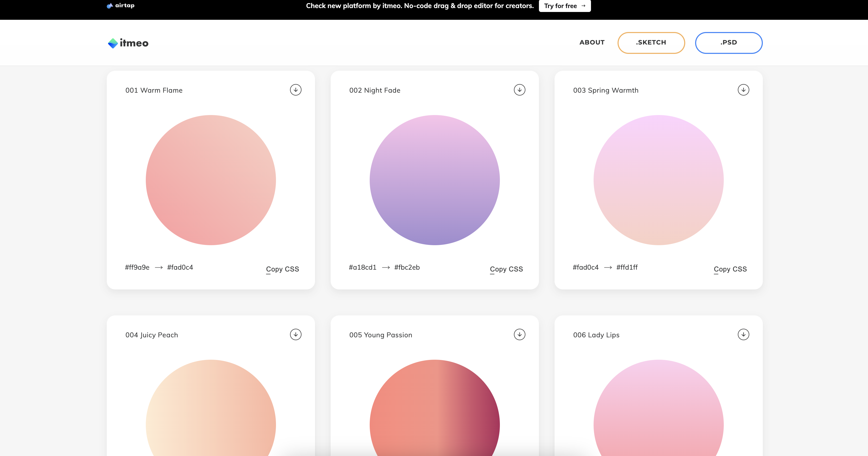Click hex code #fad0c4 in Spring Warmth
The image size is (868, 456).
585,267
